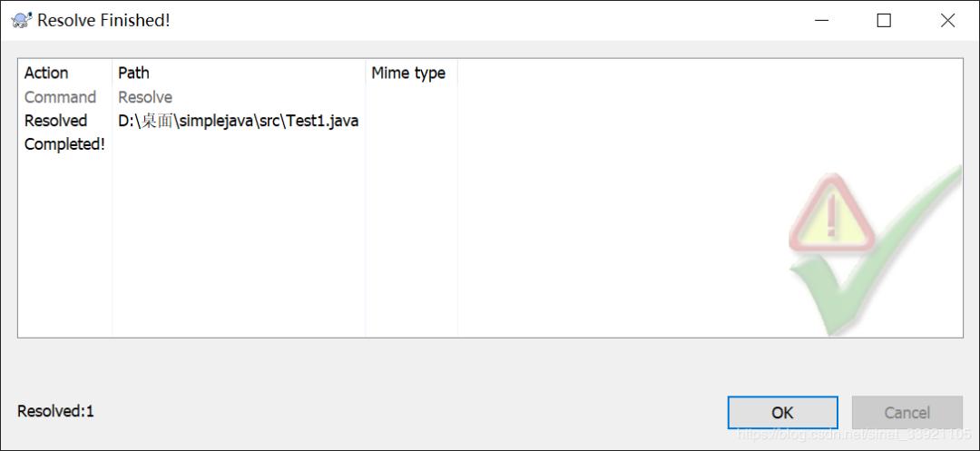Sort list by Path column header
Screen dimensions: 980x451
(x=133, y=74)
